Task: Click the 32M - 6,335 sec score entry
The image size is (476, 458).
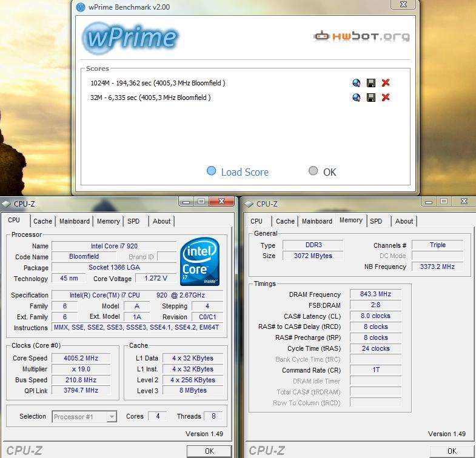Action: click(x=150, y=98)
